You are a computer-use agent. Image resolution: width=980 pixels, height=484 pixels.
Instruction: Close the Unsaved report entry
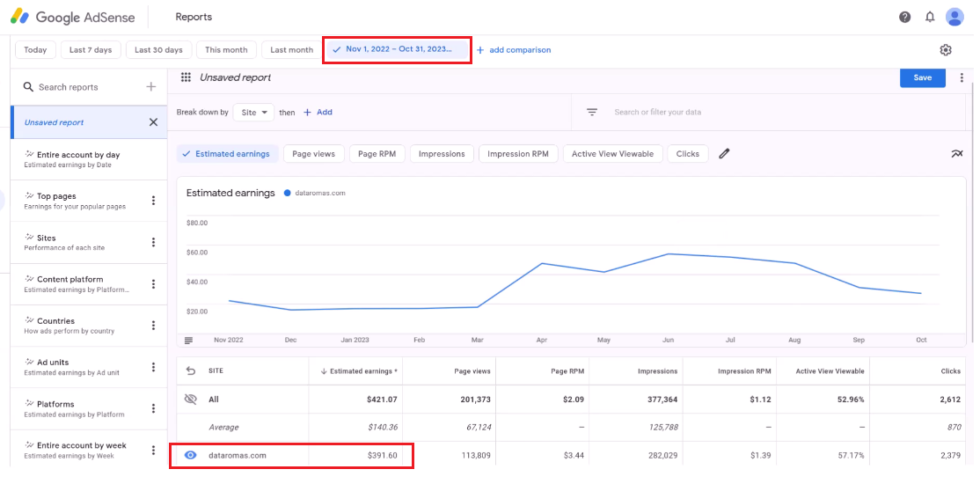click(x=153, y=122)
